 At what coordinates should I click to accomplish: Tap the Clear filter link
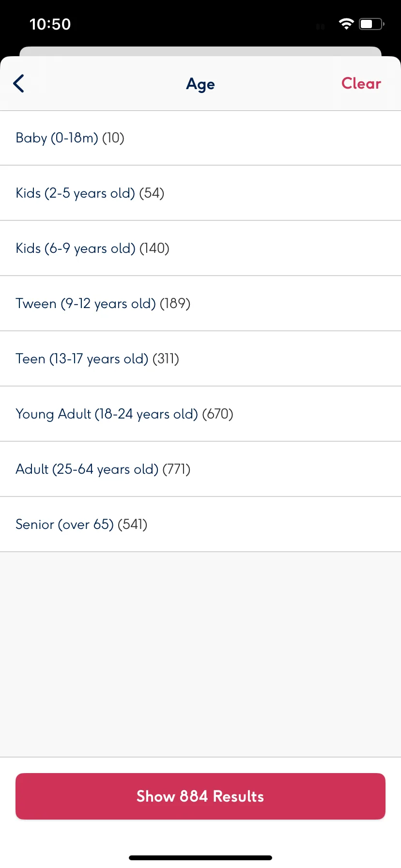[361, 83]
